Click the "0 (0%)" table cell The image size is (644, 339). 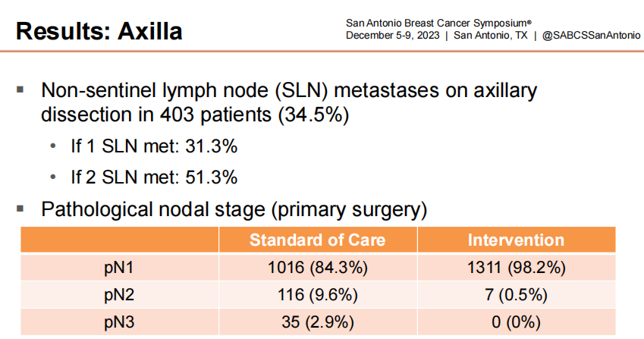click(x=516, y=321)
